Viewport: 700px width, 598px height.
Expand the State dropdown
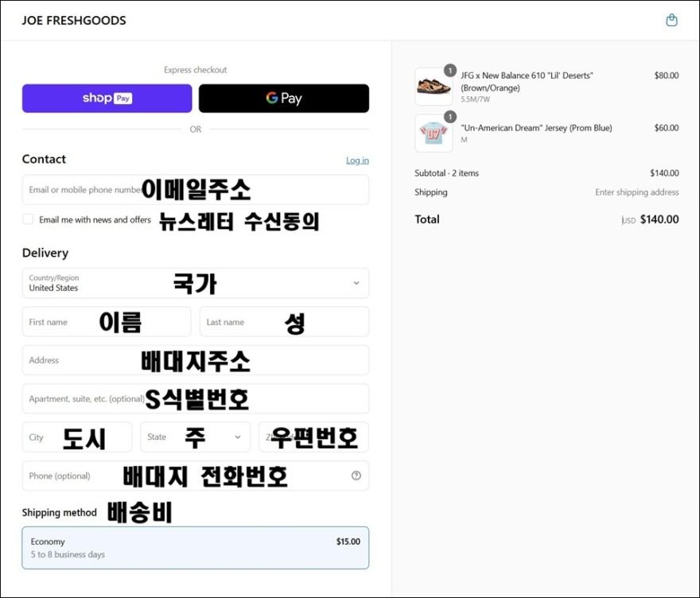click(x=196, y=437)
